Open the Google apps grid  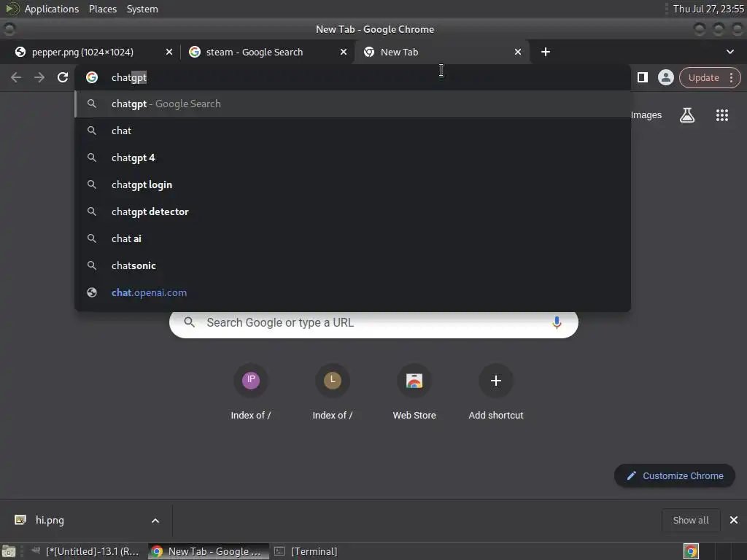(x=721, y=114)
